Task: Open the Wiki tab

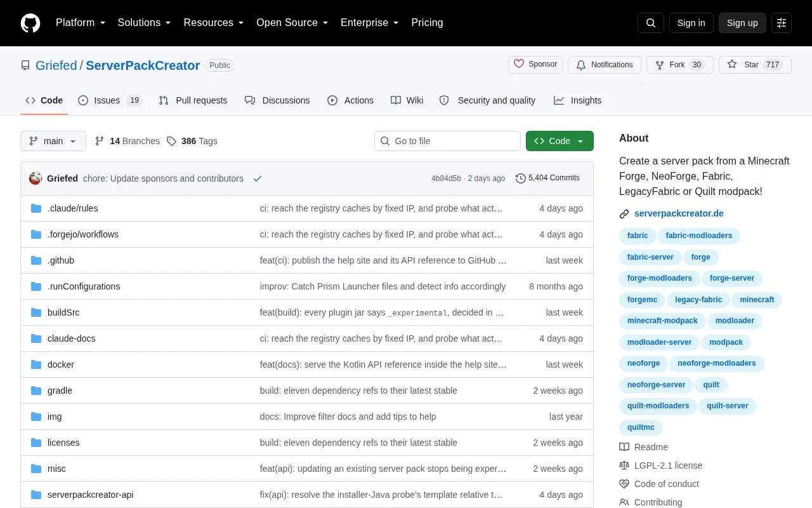Action: point(407,100)
